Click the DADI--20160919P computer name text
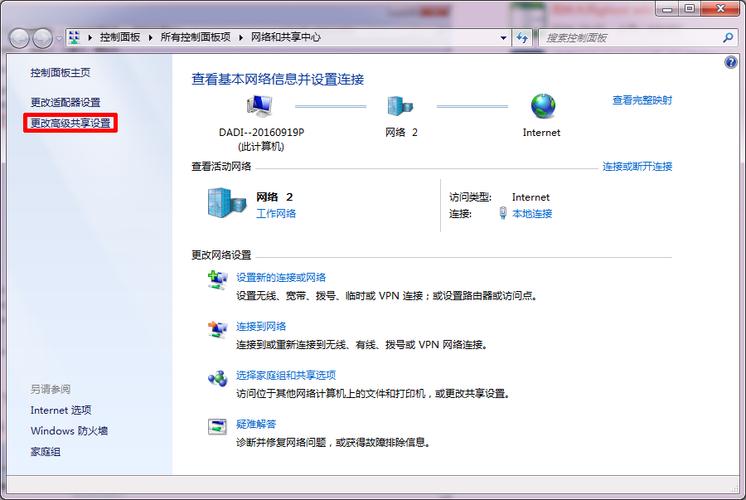This screenshot has height=500, width=746. click(x=261, y=132)
